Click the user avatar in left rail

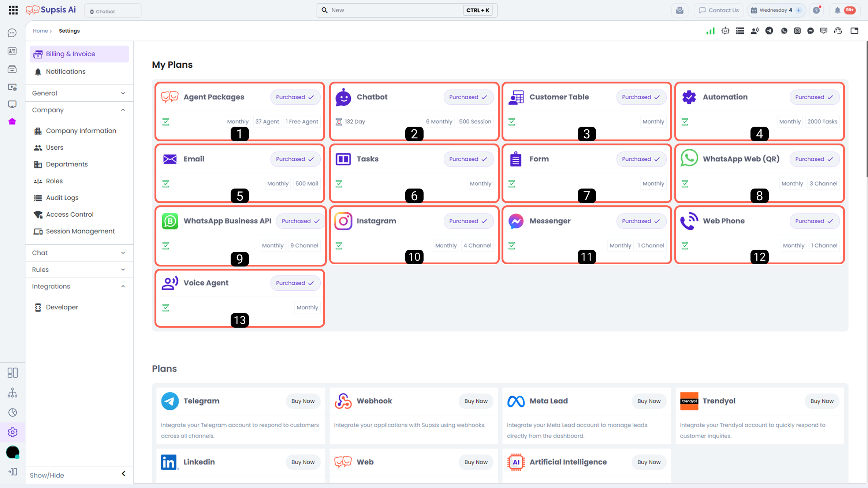12,452
